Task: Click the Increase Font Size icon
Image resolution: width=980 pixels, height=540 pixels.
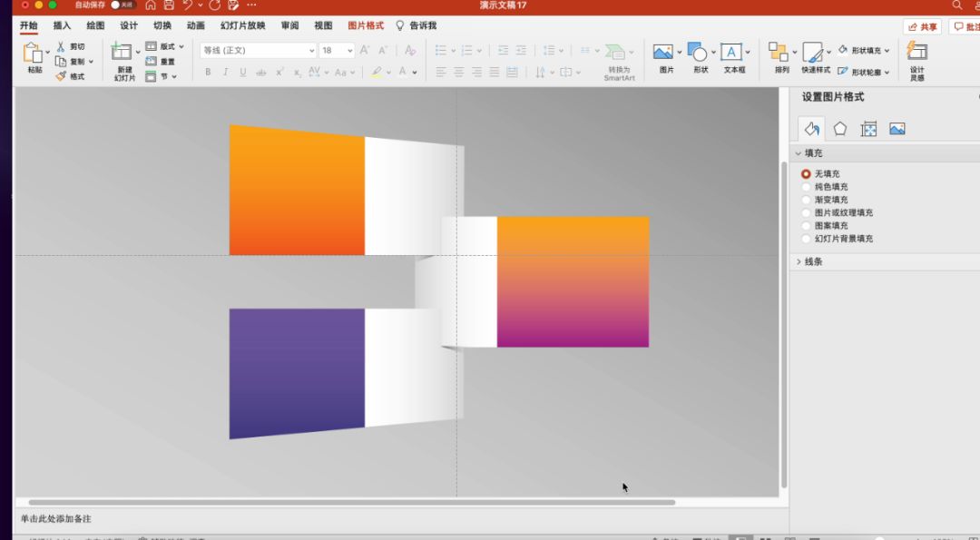Action: pos(365,50)
